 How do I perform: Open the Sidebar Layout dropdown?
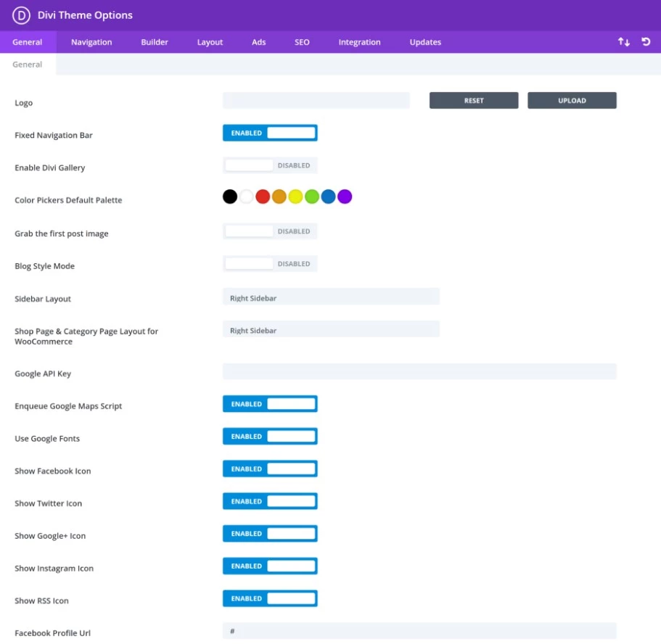[x=331, y=297]
